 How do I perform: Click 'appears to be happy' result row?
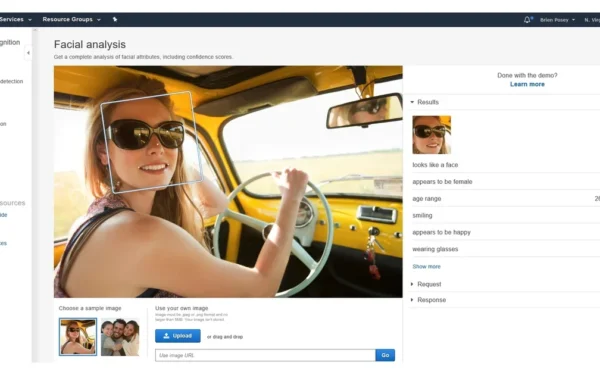[x=506, y=232]
